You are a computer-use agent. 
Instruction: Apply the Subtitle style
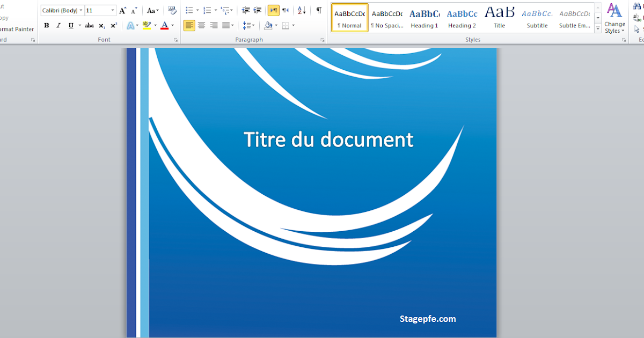[x=537, y=18]
